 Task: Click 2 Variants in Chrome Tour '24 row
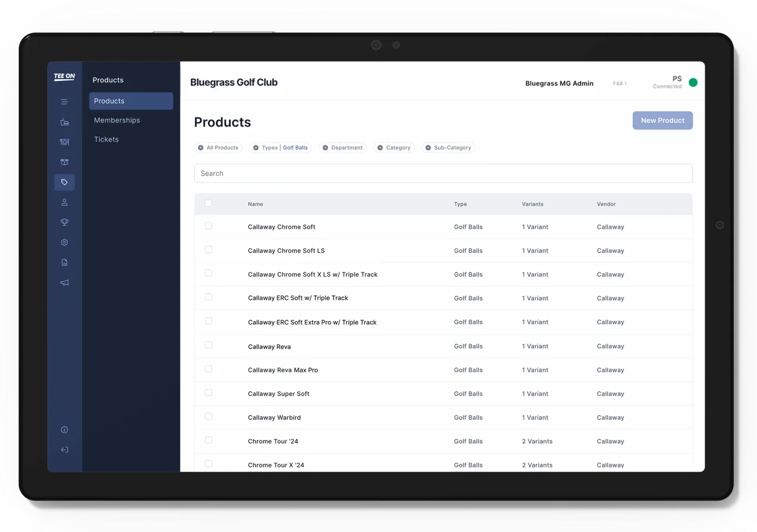pyautogui.click(x=538, y=442)
